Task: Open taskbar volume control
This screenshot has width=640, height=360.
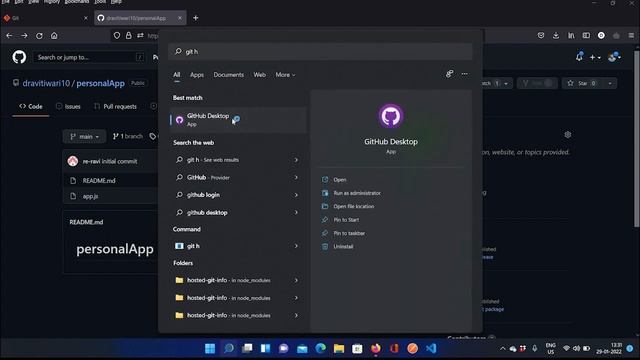Action: 576,349
